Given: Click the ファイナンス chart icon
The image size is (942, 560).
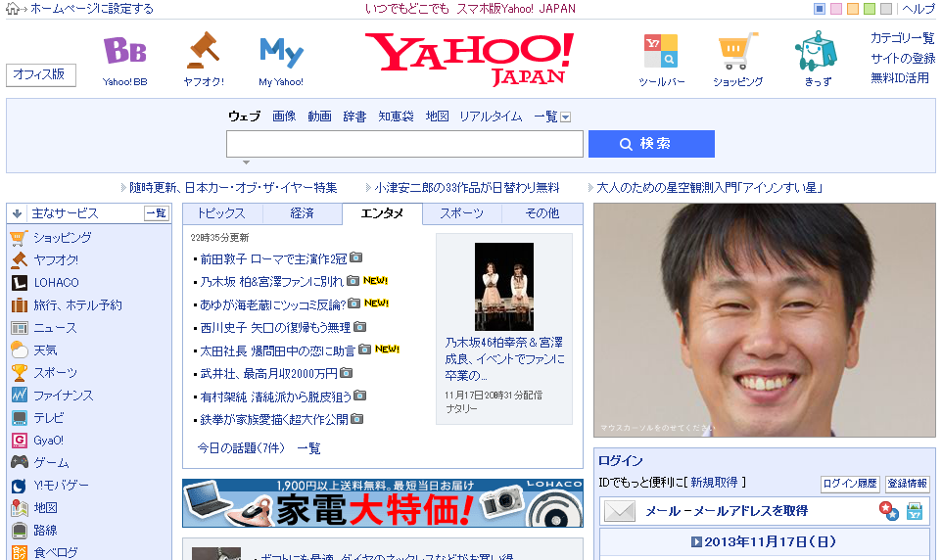Looking at the screenshot, I should 20,396.
